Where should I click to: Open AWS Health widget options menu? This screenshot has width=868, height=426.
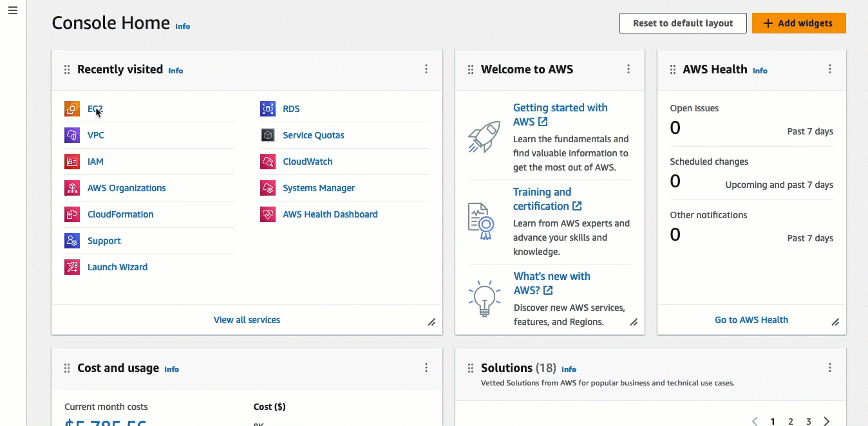(x=829, y=69)
